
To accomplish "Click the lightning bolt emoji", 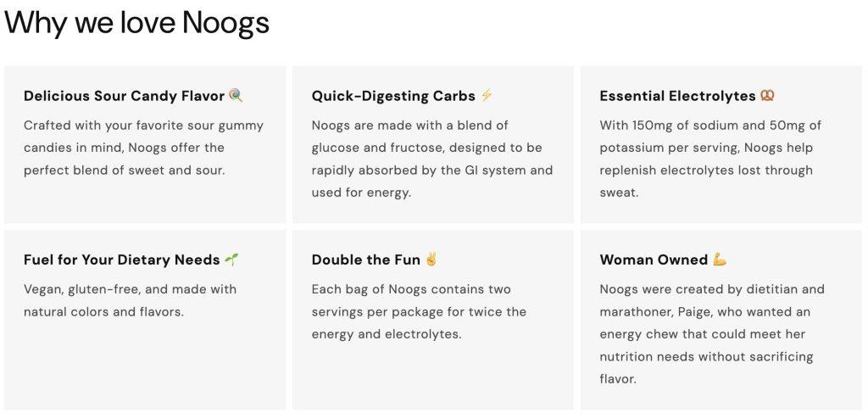I will click(x=486, y=95).
